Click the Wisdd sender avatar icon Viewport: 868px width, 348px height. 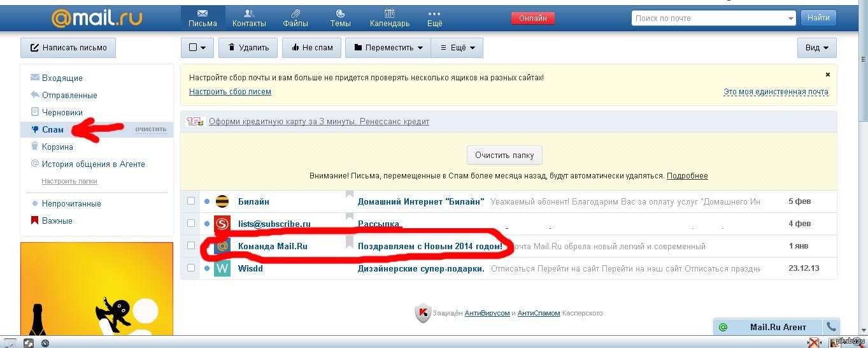click(222, 268)
